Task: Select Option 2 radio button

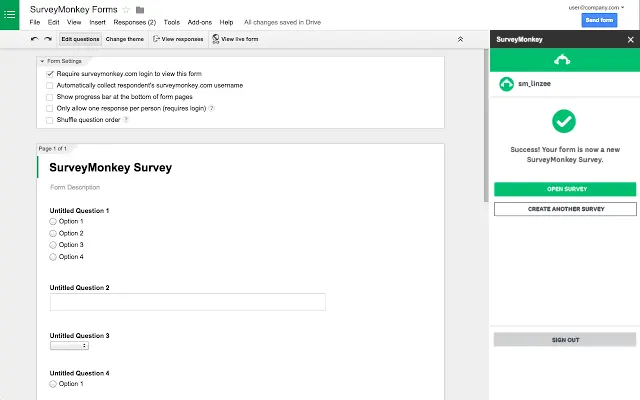Action: click(53, 233)
